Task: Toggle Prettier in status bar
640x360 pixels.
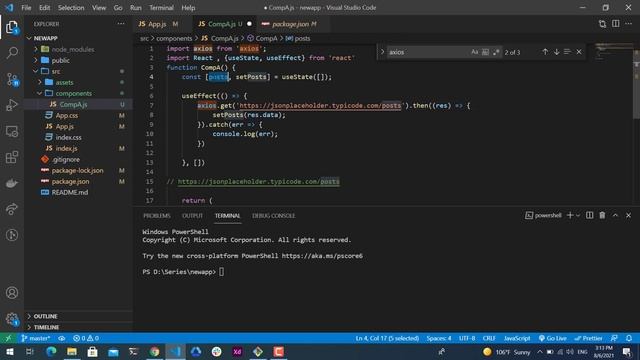Action: (x=588, y=338)
